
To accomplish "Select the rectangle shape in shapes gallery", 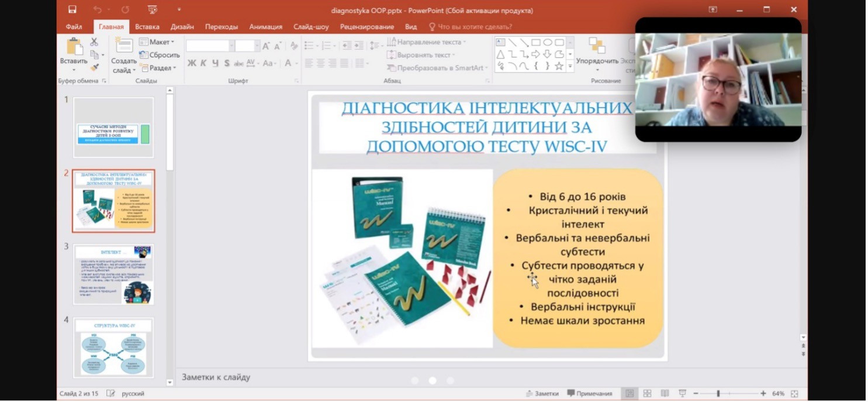I will [x=535, y=42].
